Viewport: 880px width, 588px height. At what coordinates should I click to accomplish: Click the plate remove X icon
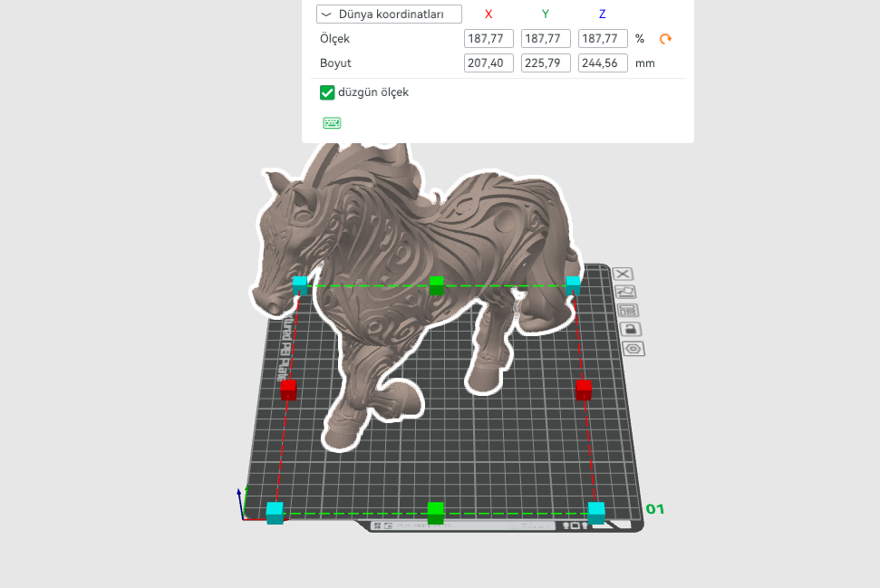[624, 274]
